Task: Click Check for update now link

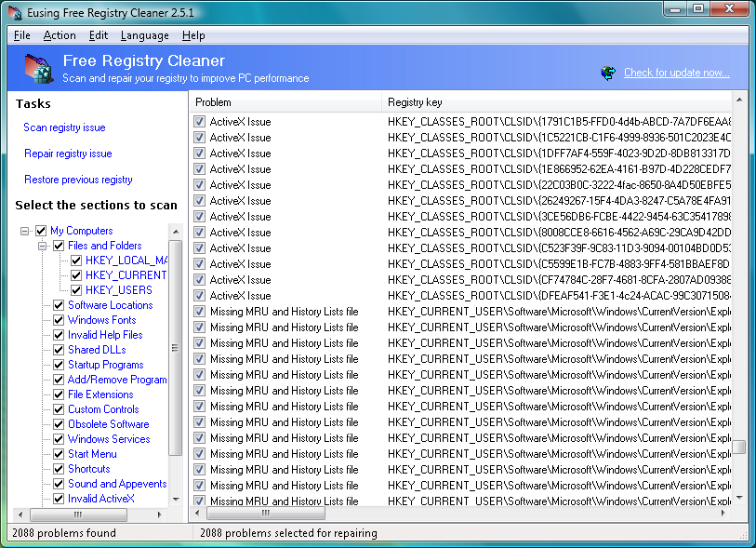Action: 676,73
